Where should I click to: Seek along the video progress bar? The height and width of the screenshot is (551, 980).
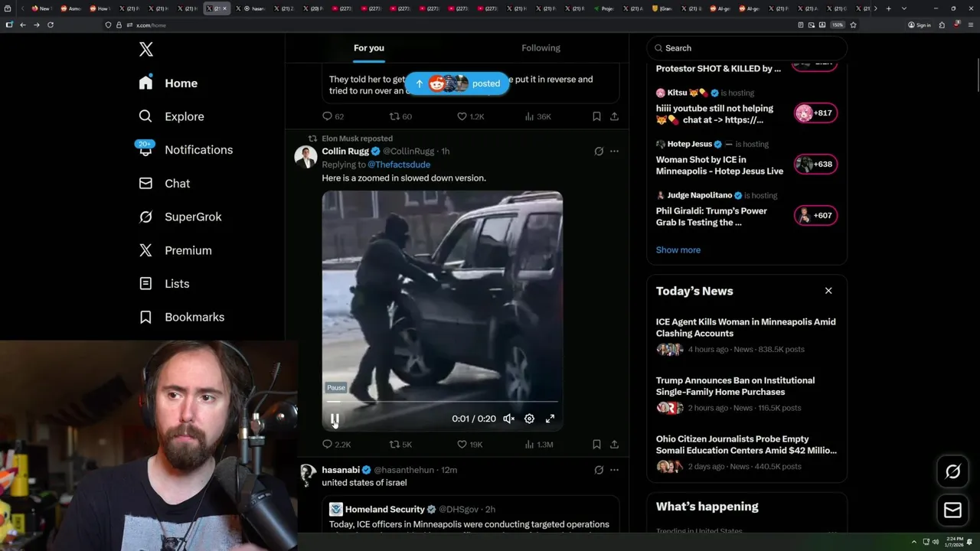tap(443, 401)
